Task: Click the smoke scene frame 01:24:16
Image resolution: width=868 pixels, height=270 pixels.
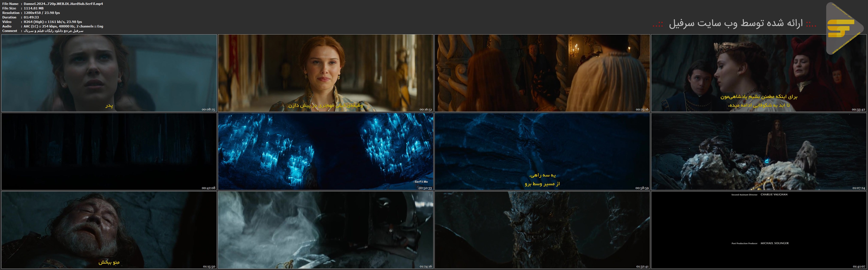Action: click(326, 230)
